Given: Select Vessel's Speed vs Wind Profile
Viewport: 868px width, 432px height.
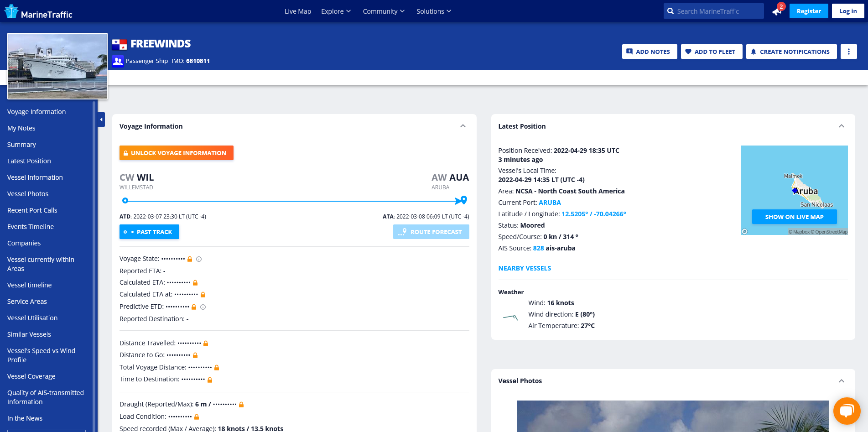Looking at the screenshot, I should click(41, 355).
